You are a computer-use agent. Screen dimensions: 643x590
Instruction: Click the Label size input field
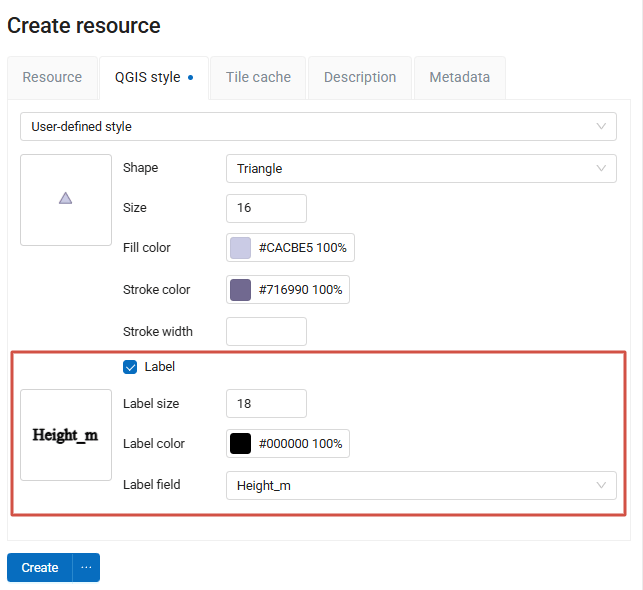tap(266, 403)
